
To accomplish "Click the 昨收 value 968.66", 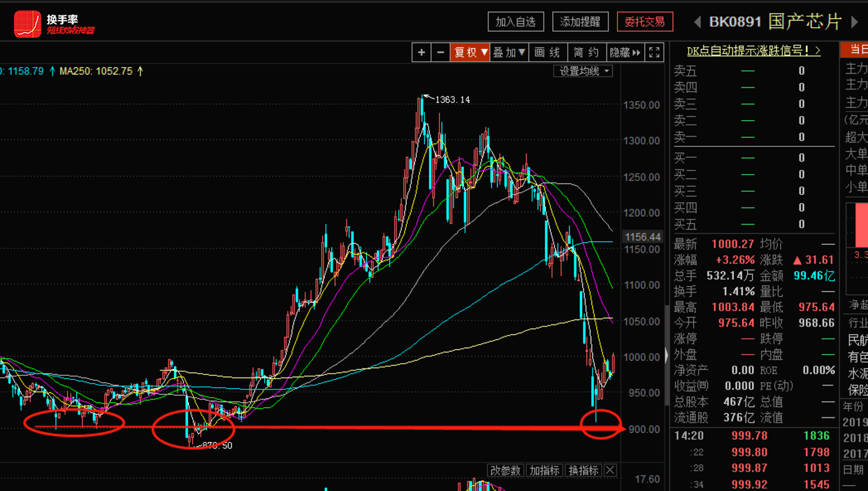I will pos(816,323).
